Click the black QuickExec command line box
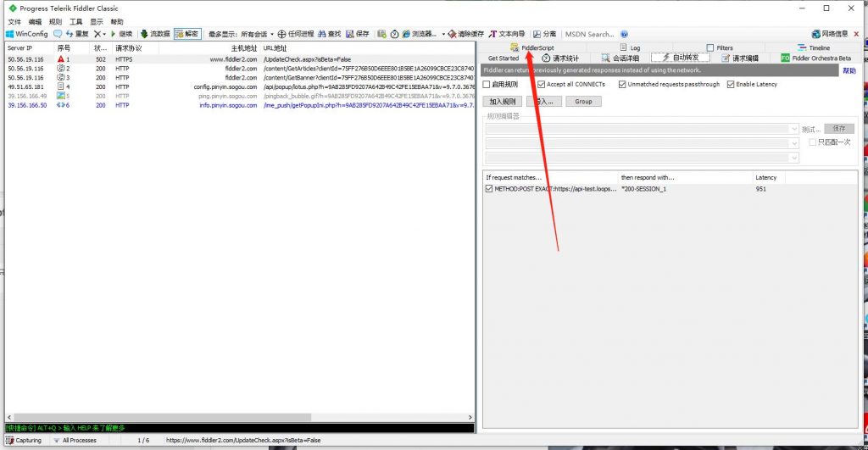 click(x=240, y=428)
